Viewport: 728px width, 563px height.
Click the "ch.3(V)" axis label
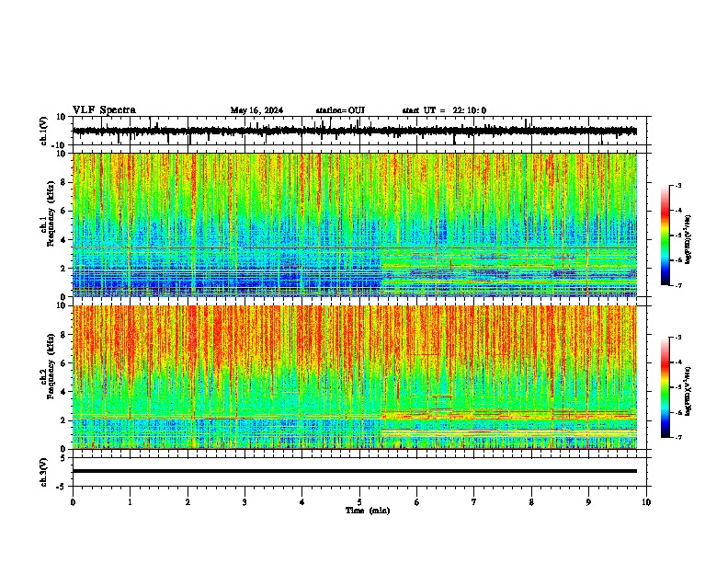click(44, 472)
